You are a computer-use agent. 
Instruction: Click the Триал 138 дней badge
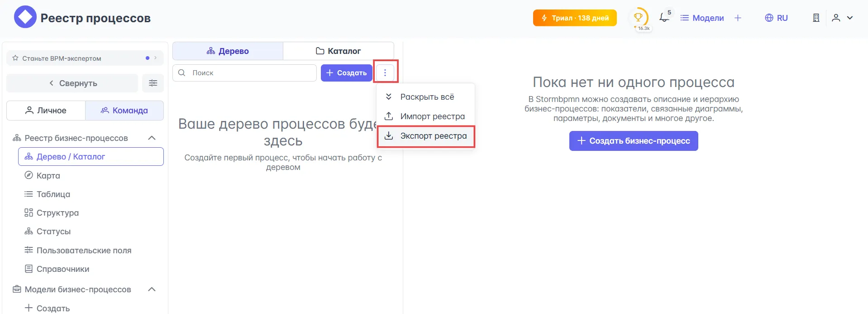(574, 18)
